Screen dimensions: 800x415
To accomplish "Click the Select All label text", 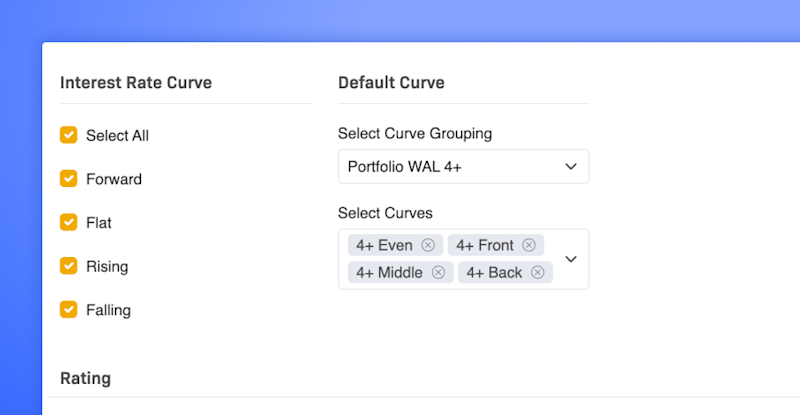I will [117, 135].
